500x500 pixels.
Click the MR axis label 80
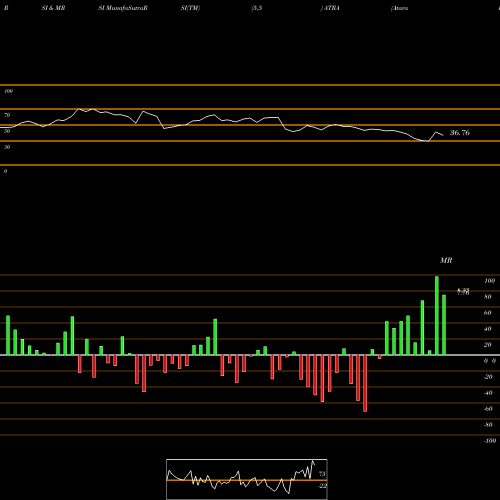point(488,297)
